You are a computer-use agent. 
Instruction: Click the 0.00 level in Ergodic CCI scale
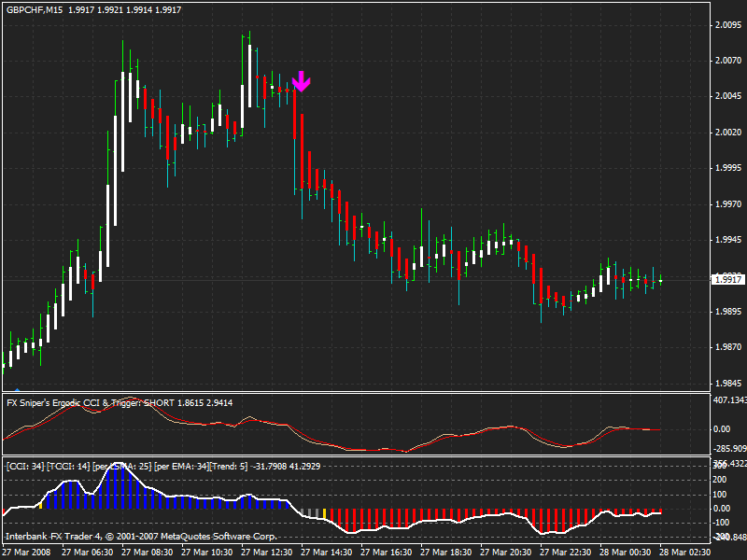[722, 429]
